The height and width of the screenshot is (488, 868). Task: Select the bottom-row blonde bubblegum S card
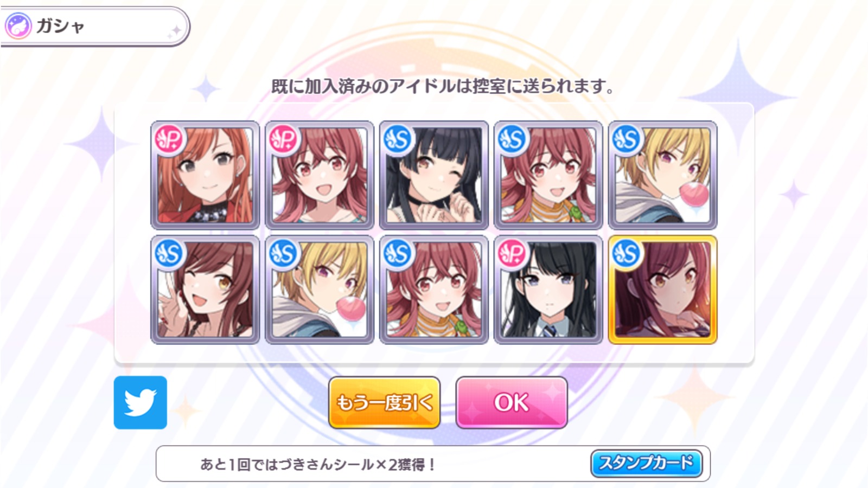pyautogui.click(x=320, y=290)
